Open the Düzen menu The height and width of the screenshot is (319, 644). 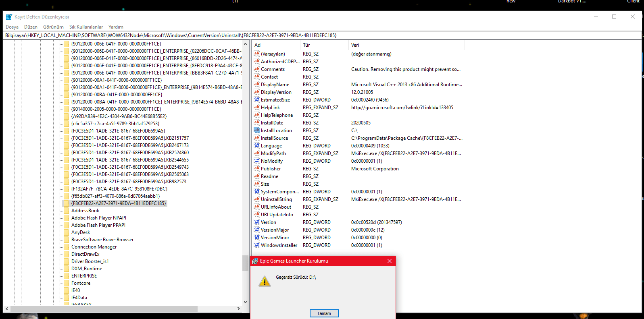coord(31,27)
